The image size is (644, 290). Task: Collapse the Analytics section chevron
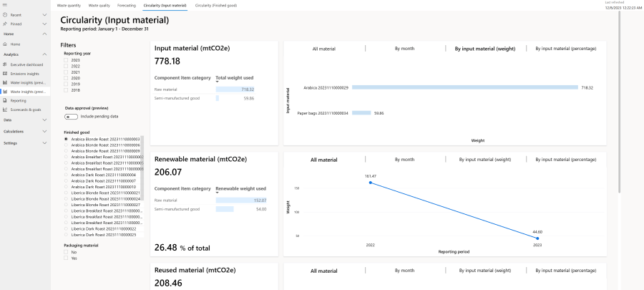44,54
